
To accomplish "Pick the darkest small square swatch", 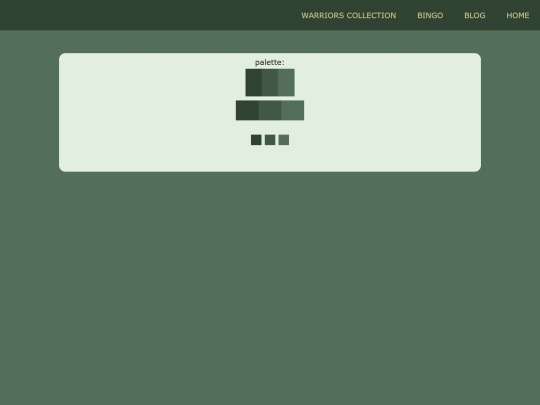I will (x=256, y=140).
